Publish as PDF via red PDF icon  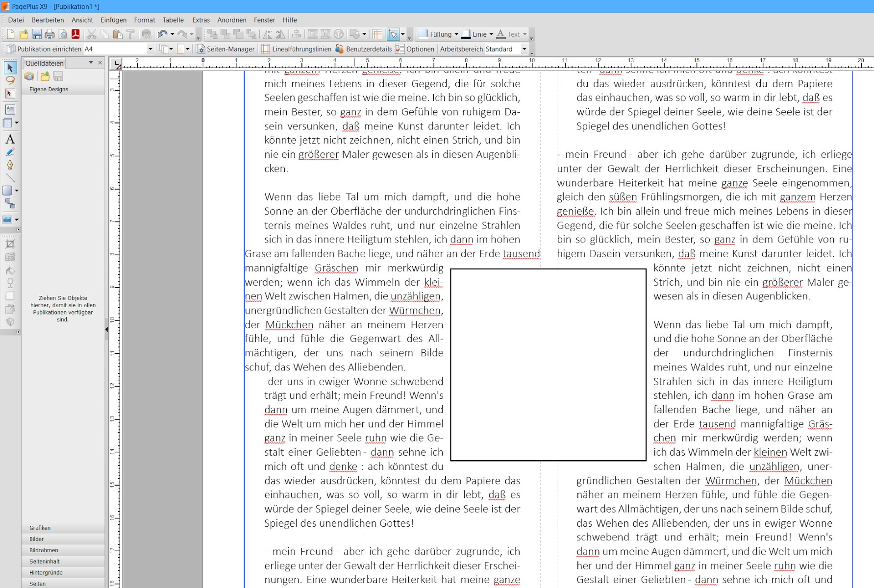(x=75, y=34)
